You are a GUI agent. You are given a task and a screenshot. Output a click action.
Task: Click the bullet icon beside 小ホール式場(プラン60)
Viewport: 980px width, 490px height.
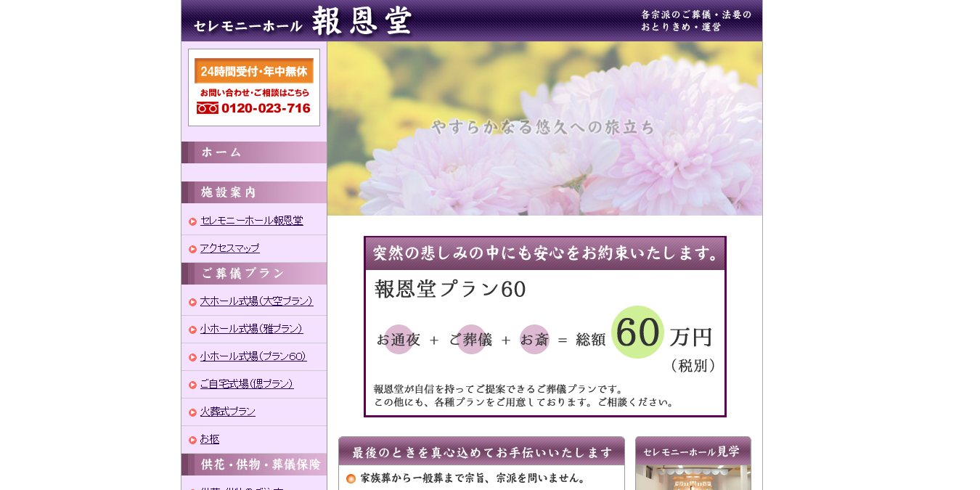193,357
